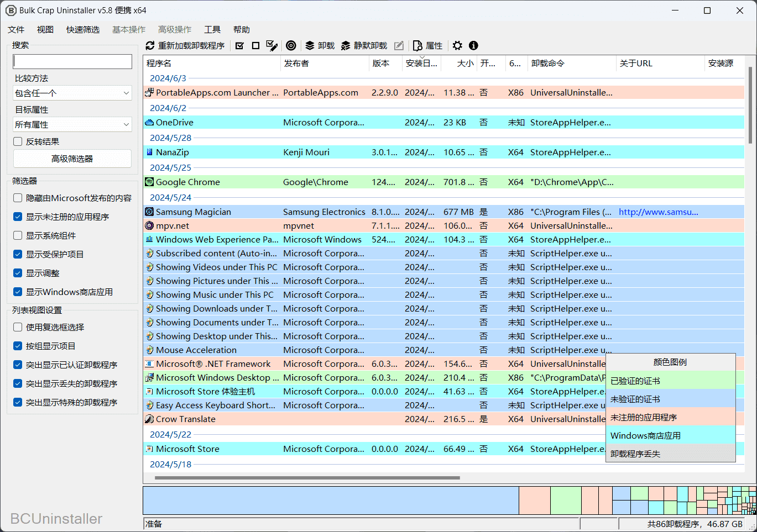Click the Windows Web Experience Pack icon
Screen dimensions: 757x532
[x=149, y=239]
